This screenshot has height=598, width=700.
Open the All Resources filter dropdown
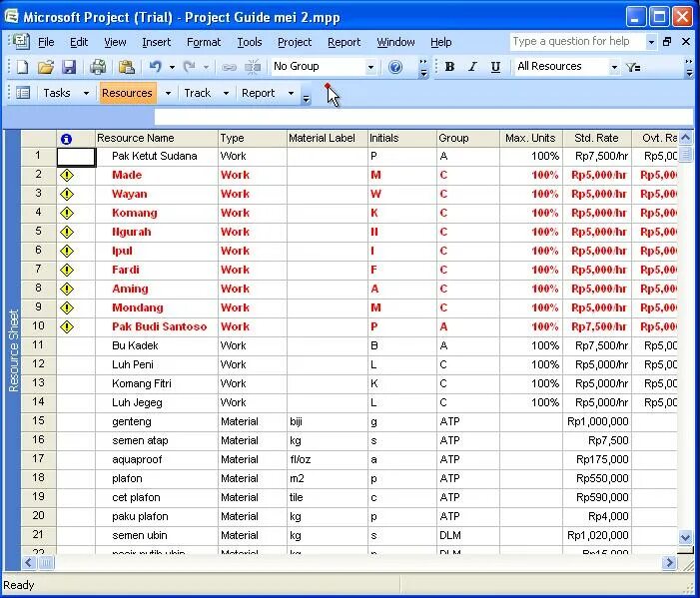coord(614,67)
